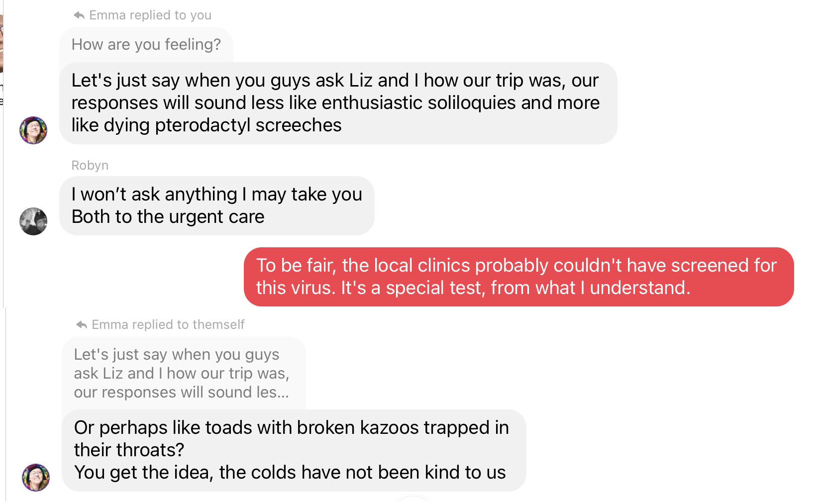Select the quoted "How are you feeling?" bubble
Viewport: 818px width, 504px height.
146,45
